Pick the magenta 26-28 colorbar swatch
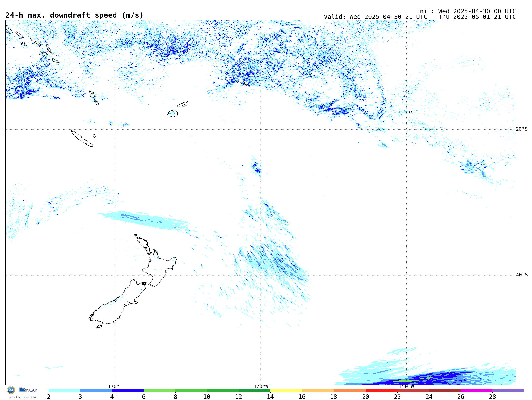Viewport: 532px width, 400px height. coord(476,391)
